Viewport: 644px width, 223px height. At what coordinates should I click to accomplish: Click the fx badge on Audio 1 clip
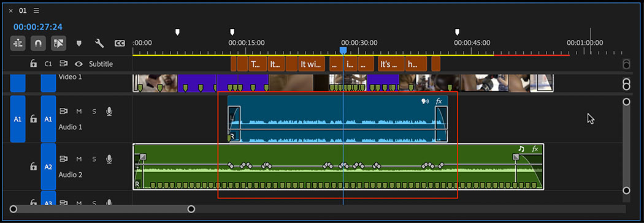pyautogui.click(x=439, y=101)
